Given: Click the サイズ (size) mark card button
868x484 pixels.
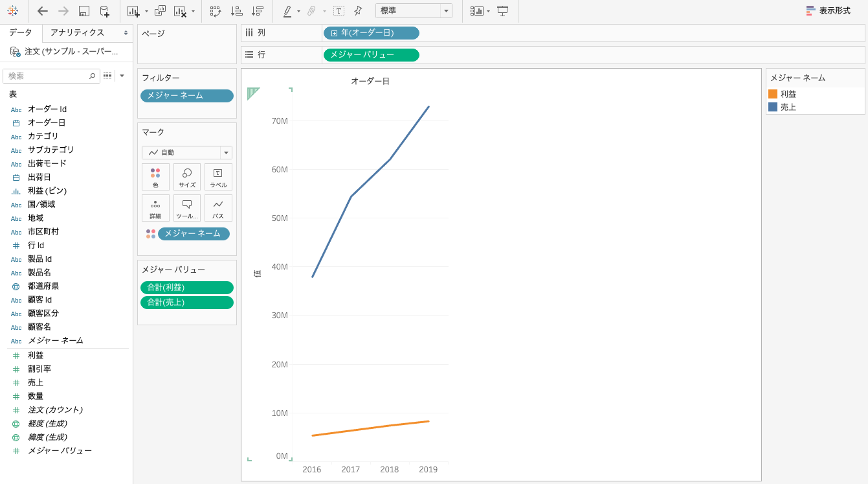Looking at the screenshot, I should (187, 177).
